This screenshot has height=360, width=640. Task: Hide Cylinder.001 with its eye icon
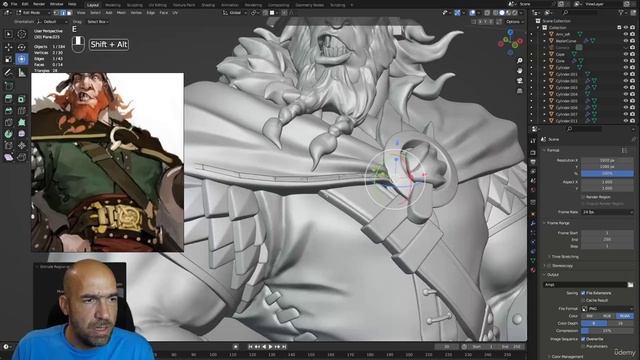626,74
